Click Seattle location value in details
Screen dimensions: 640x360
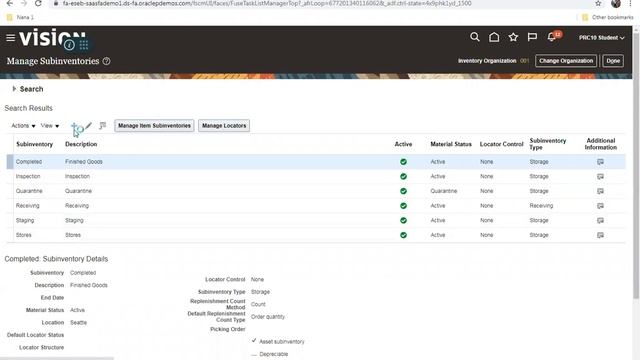click(78, 323)
